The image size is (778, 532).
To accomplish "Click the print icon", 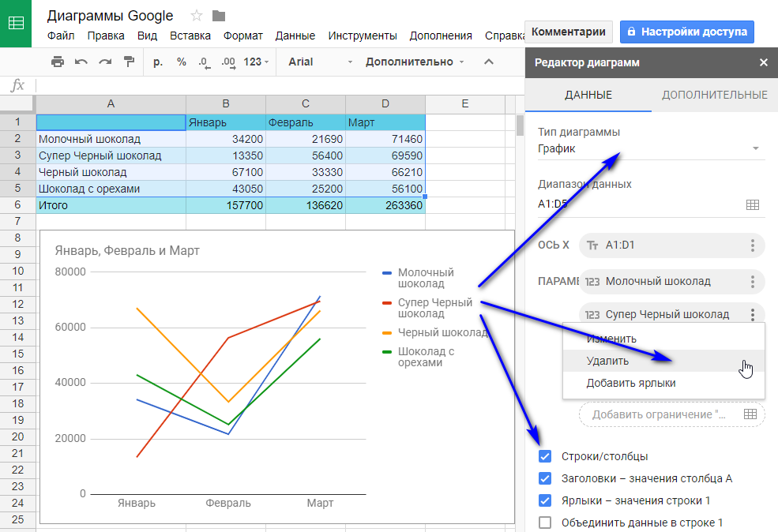I will pos(58,62).
